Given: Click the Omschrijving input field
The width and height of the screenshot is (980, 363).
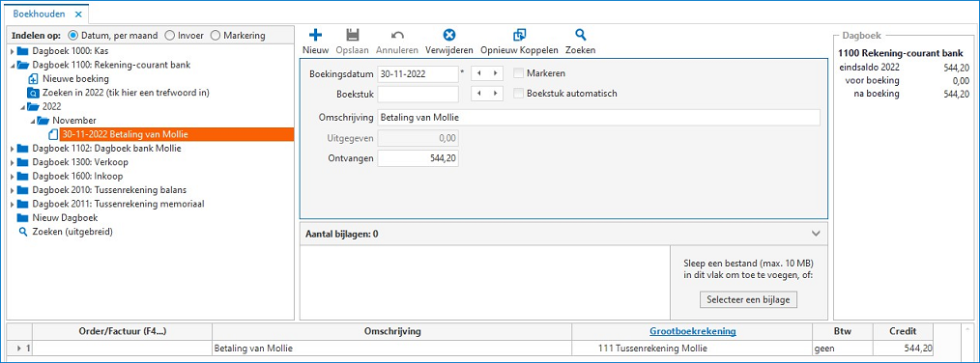Looking at the screenshot, I should tap(599, 118).
